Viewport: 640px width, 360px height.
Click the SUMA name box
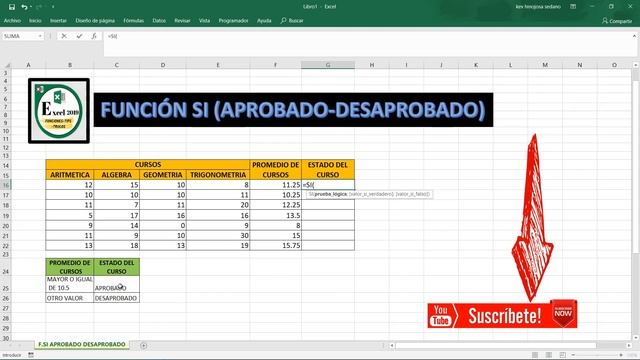[x=20, y=36]
